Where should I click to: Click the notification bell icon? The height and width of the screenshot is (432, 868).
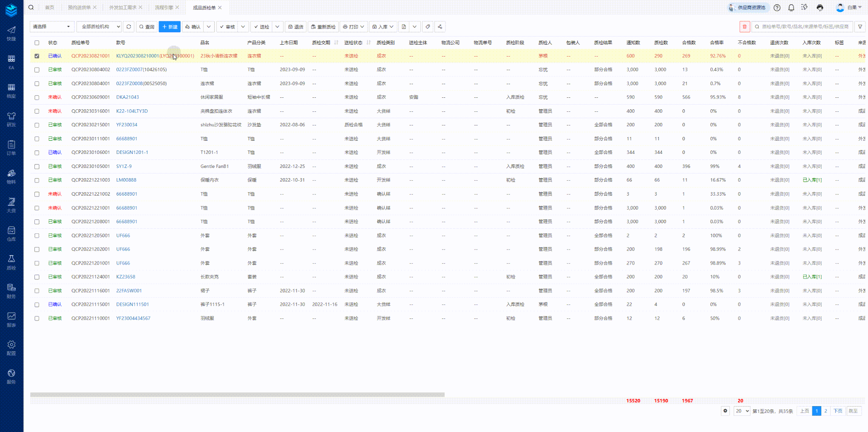791,8
